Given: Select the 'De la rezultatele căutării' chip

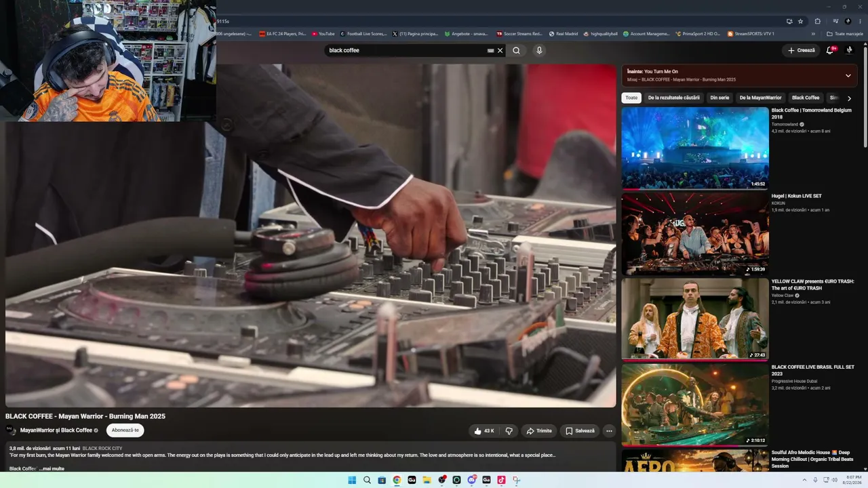Looking at the screenshot, I should click(673, 98).
